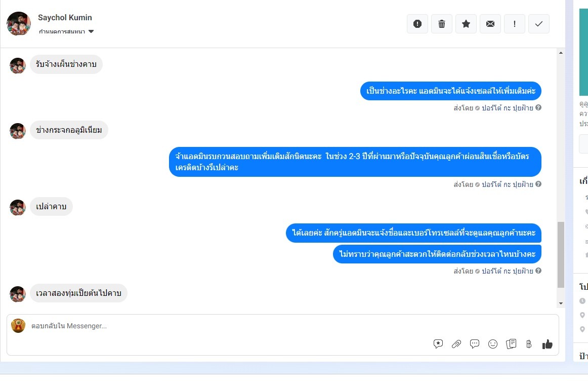Click the scrollbar up arrow

(561, 53)
